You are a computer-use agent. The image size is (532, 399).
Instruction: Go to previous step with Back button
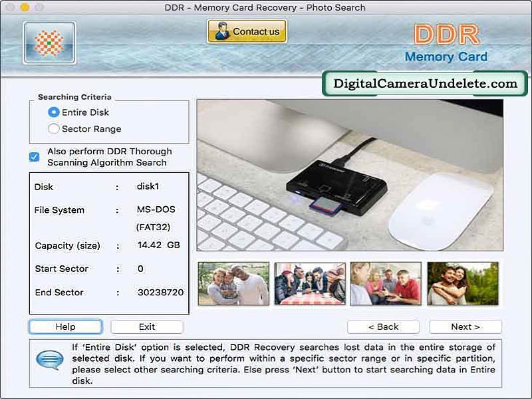[384, 327]
